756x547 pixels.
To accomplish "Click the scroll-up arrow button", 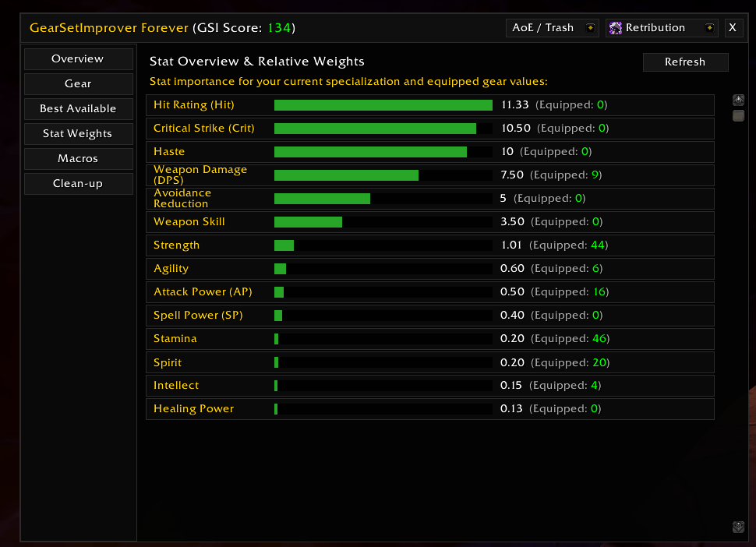I will pyautogui.click(x=738, y=101).
